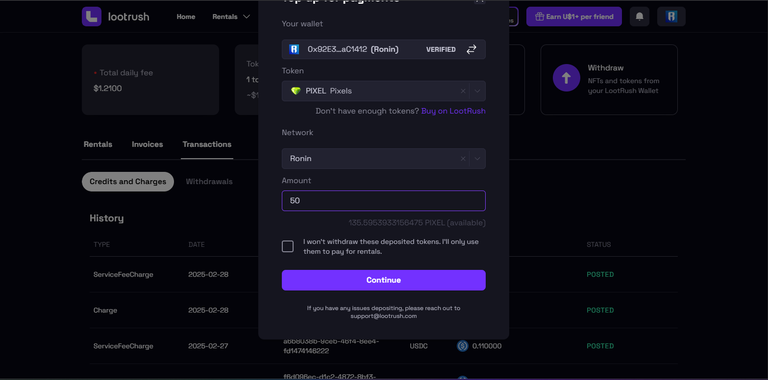
Task: Click the Withdraw up-arrow circle icon
Action: point(566,78)
